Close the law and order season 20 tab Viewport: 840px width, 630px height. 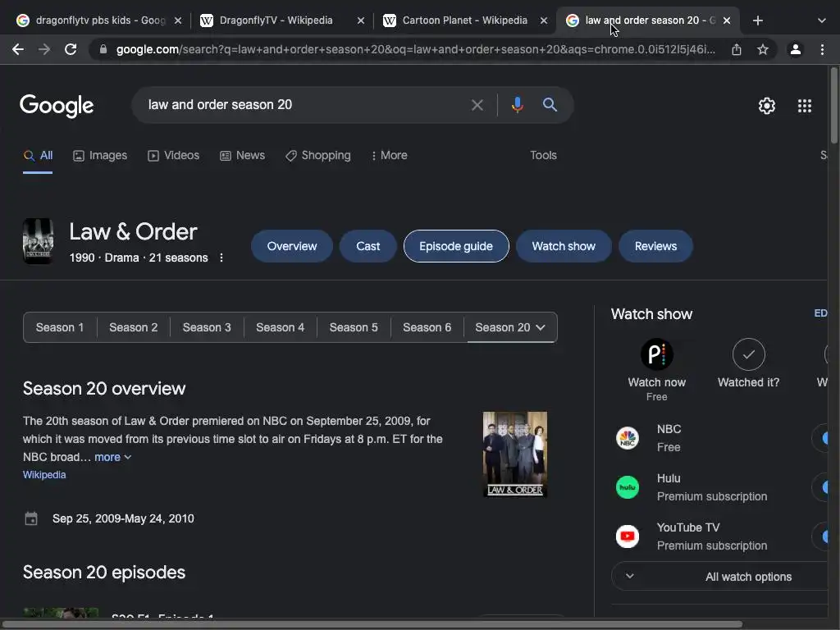point(727,21)
